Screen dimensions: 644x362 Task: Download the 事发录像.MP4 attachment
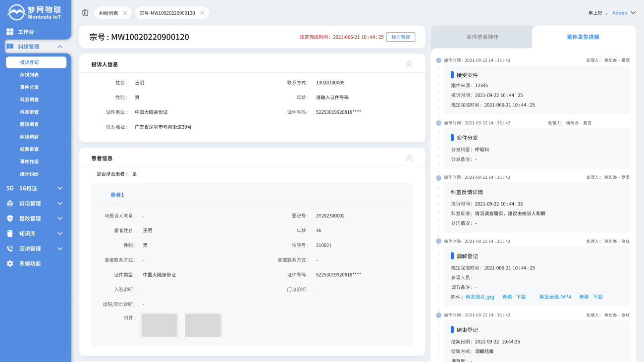coord(597,297)
